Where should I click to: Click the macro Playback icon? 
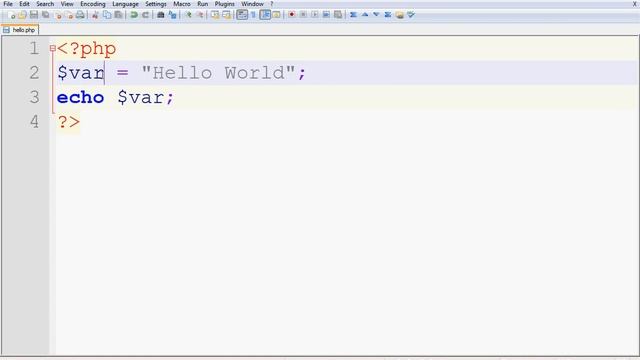coord(315,15)
